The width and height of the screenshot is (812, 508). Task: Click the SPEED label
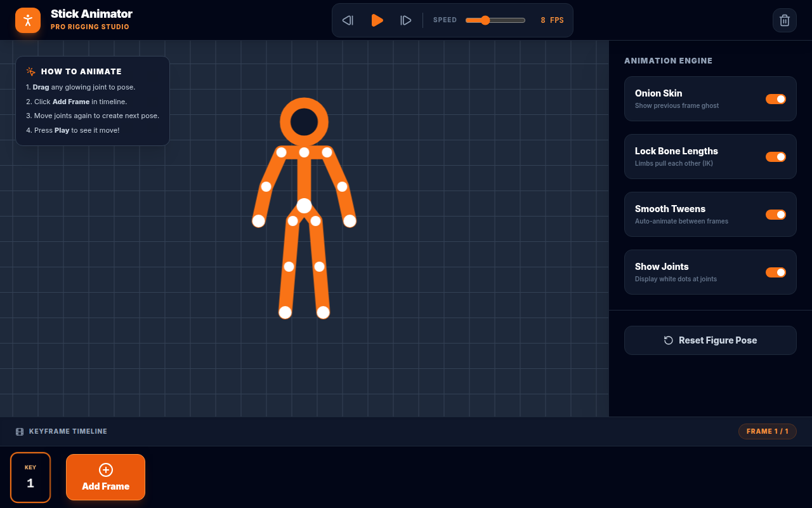pyautogui.click(x=445, y=20)
